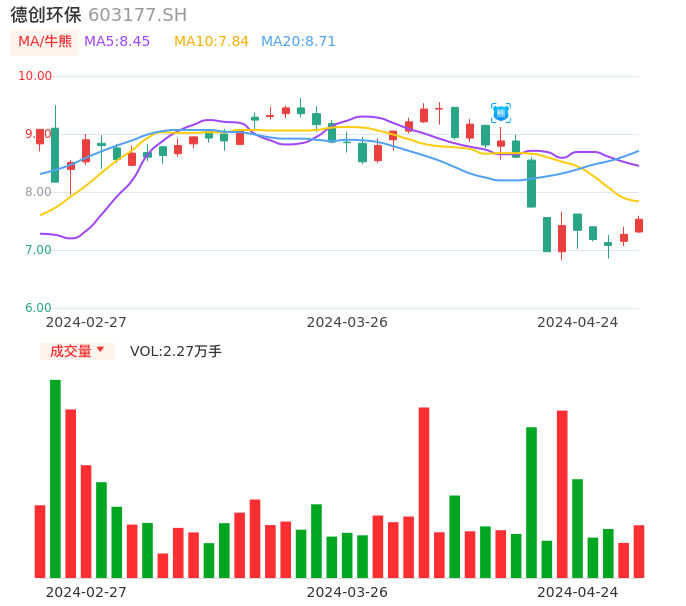Screen dimensions: 686x606
Task: Toggle the purple MA5:8.45 legend
Action: pyautogui.click(x=117, y=42)
